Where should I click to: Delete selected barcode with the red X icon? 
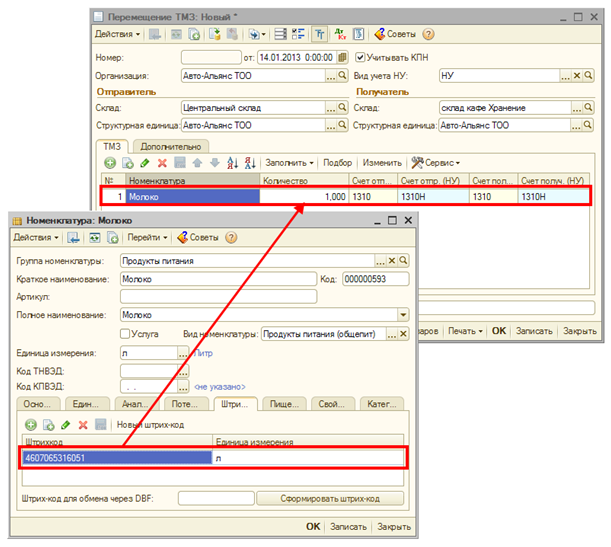click(83, 424)
